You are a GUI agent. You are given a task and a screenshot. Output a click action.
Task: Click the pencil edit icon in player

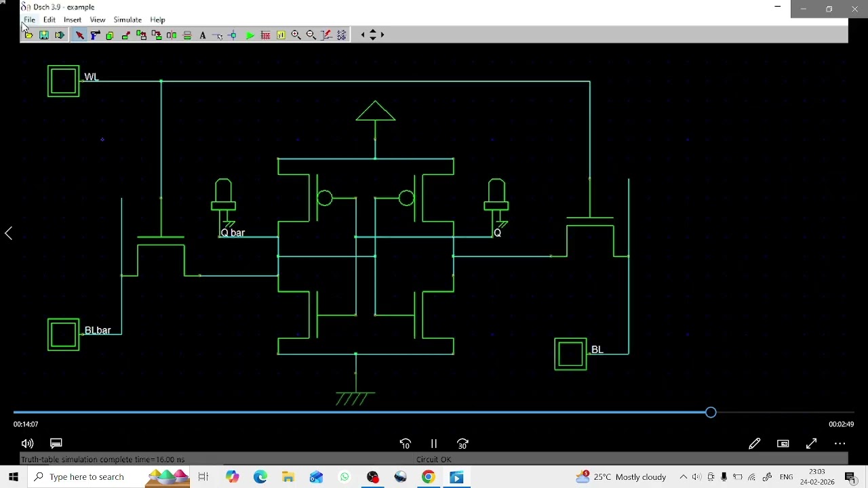point(754,444)
